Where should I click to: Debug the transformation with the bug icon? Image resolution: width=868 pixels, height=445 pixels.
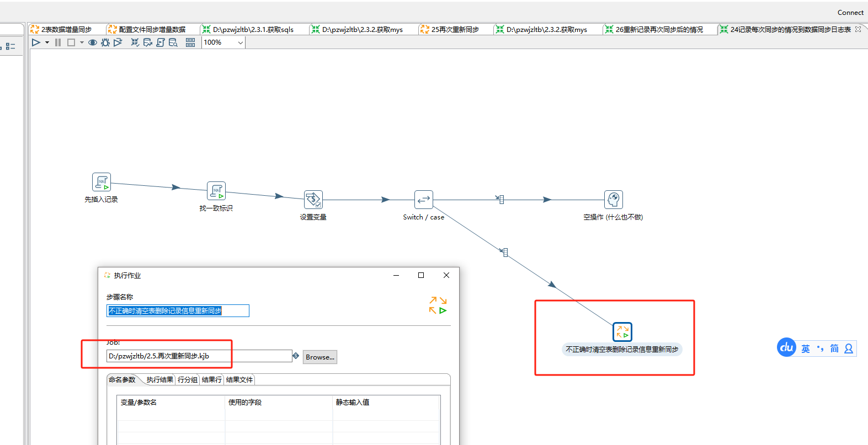pyautogui.click(x=105, y=42)
